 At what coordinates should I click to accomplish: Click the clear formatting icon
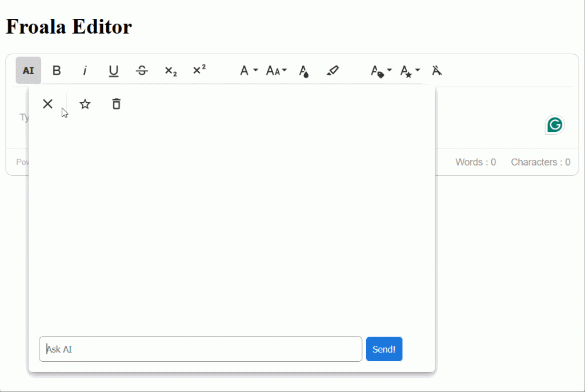[436, 70]
